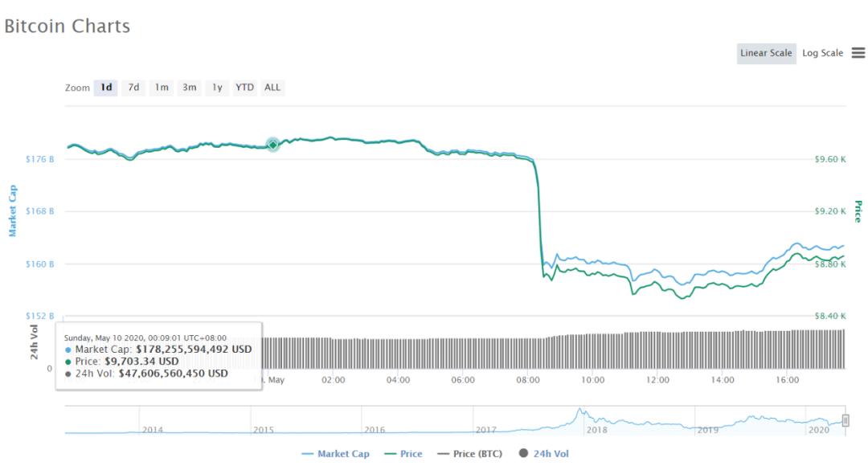Click the Market Cap axis title
Image resolution: width=868 pixels, height=466 pixels.
[x=13, y=211]
